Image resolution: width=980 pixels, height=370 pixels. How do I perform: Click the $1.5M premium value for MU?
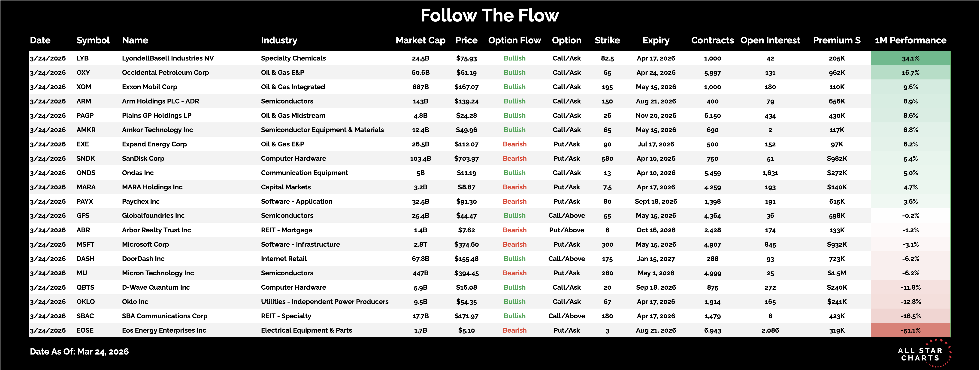click(x=837, y=273)
